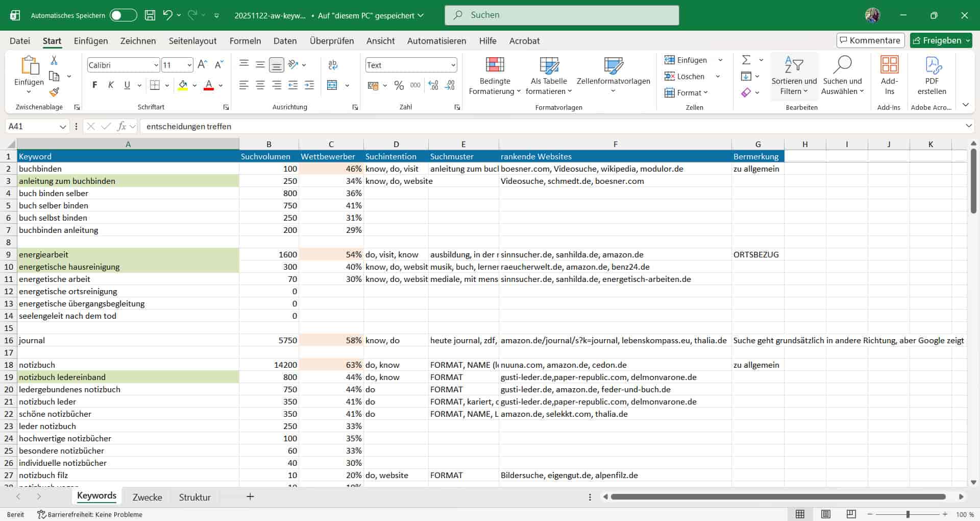Click the Undo arrow icon
The height and width of the screenshot is (521, 980).
167,15
